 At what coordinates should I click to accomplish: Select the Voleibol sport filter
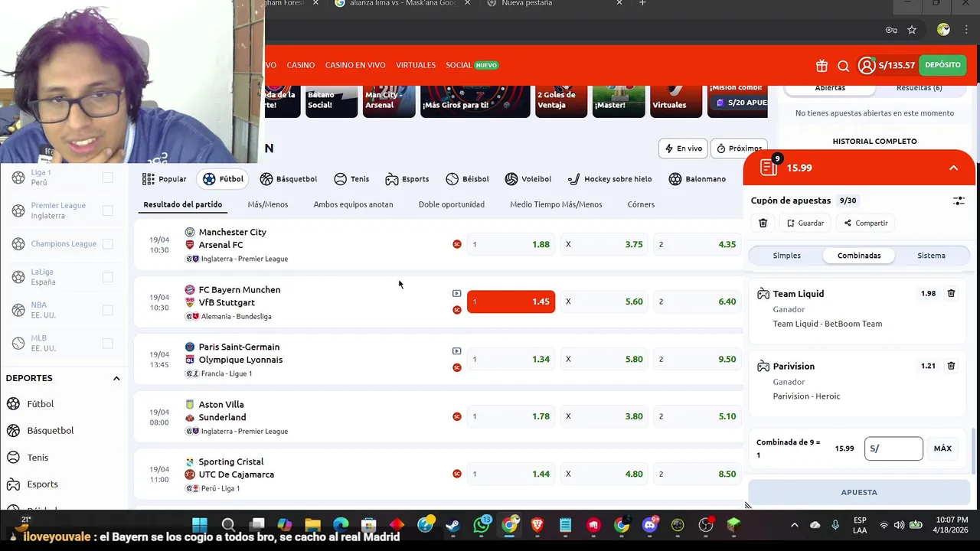tap(528, 179)
